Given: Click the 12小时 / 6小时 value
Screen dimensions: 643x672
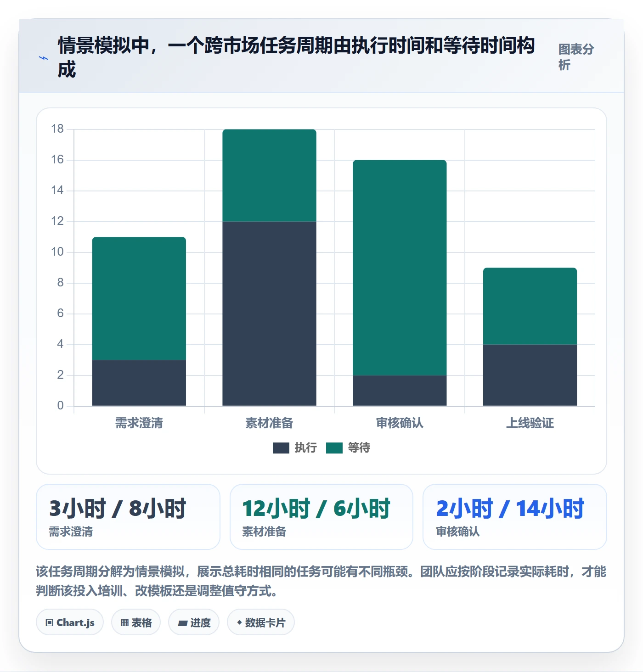Looking at the screenshot, I should [x=316, y=509].
